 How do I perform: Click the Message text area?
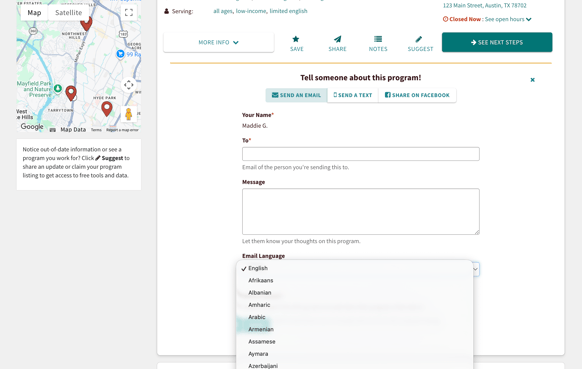361,212
